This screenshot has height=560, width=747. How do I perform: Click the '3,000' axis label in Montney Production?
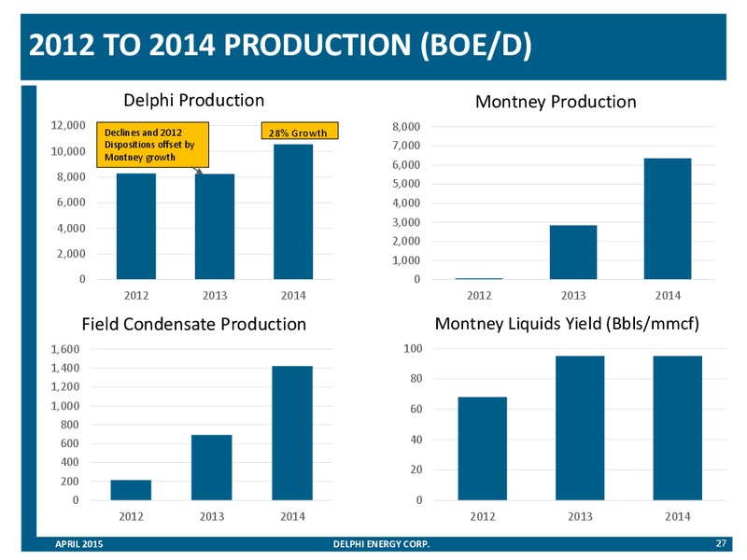406,222
